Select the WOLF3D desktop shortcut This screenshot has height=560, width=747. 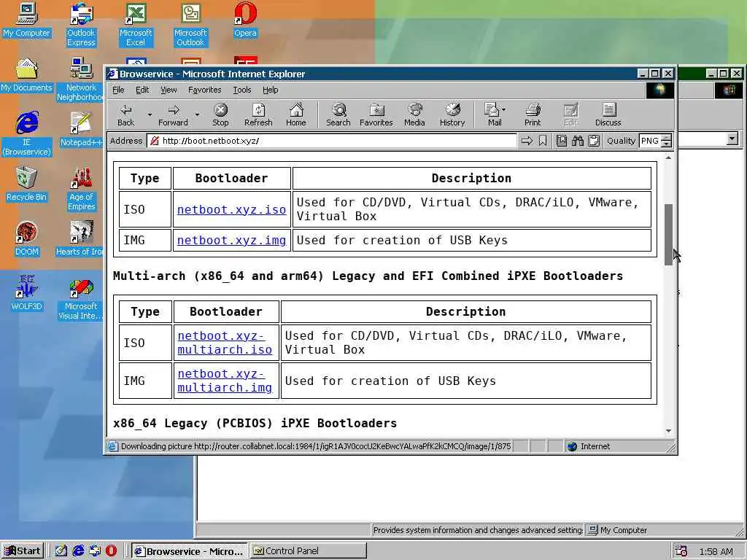(26, 293)
